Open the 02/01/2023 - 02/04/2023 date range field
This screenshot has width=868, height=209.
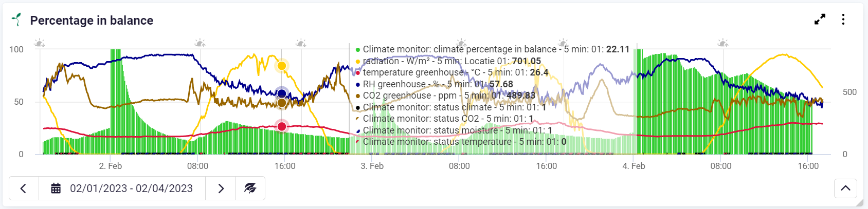point(131,188)
